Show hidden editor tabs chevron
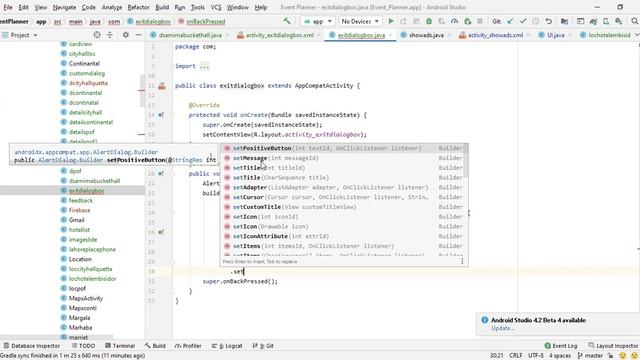The width and height of the screenshot is (640, 360). tap(637, 35)
